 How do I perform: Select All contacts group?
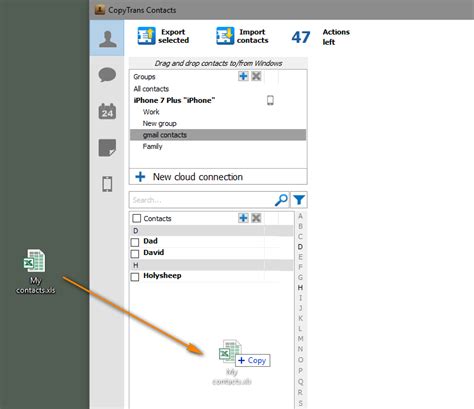[x=151, y=89]
